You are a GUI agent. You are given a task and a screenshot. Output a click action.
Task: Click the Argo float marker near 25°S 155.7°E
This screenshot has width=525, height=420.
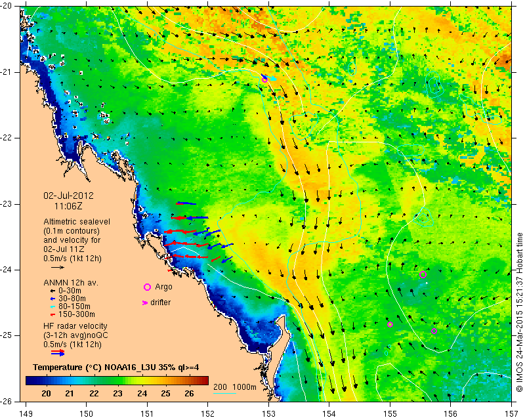pyautogui.click(x=434, y=331)
